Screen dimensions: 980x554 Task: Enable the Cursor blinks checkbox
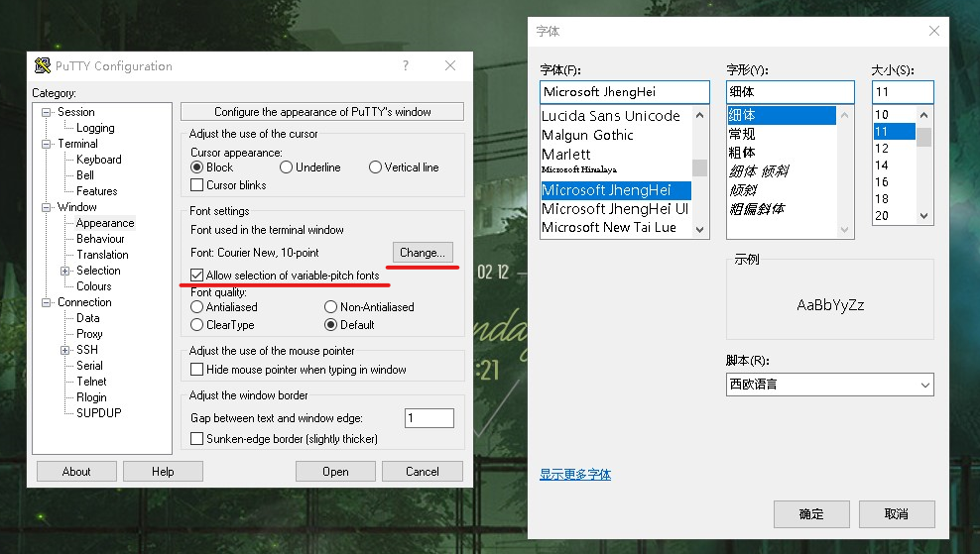(196, 185)
